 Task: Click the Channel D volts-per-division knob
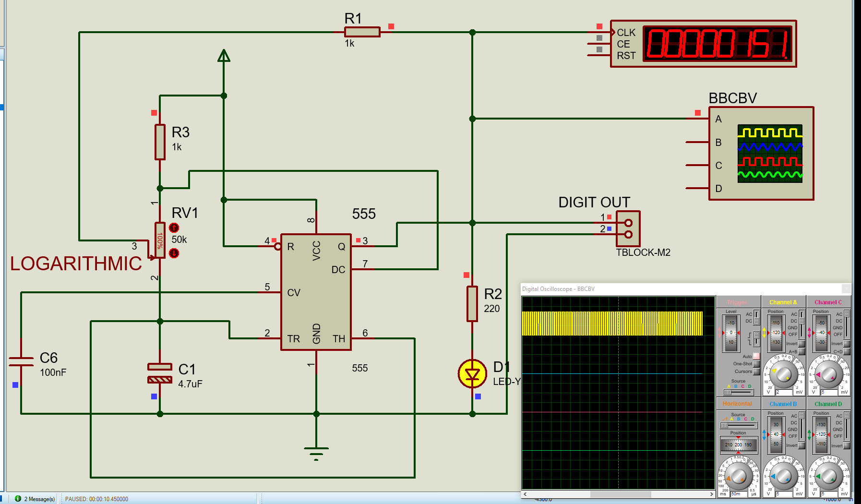point(828,477)
